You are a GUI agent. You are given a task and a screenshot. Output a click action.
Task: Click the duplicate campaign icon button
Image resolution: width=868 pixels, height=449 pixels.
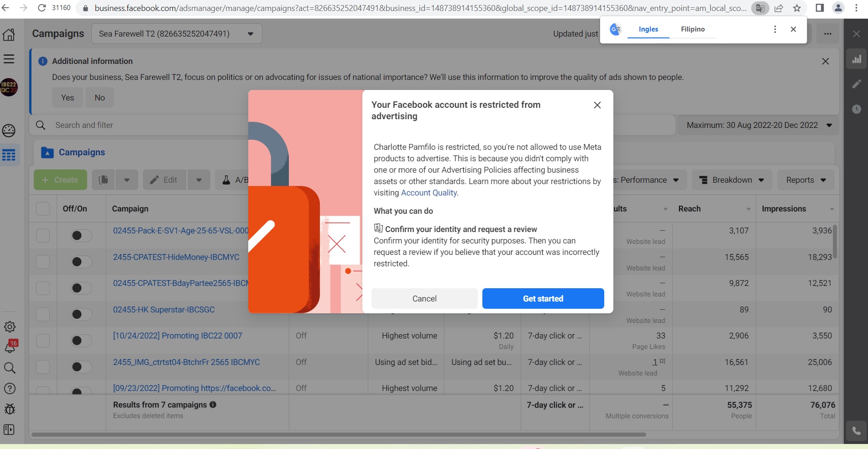point(104,180)
